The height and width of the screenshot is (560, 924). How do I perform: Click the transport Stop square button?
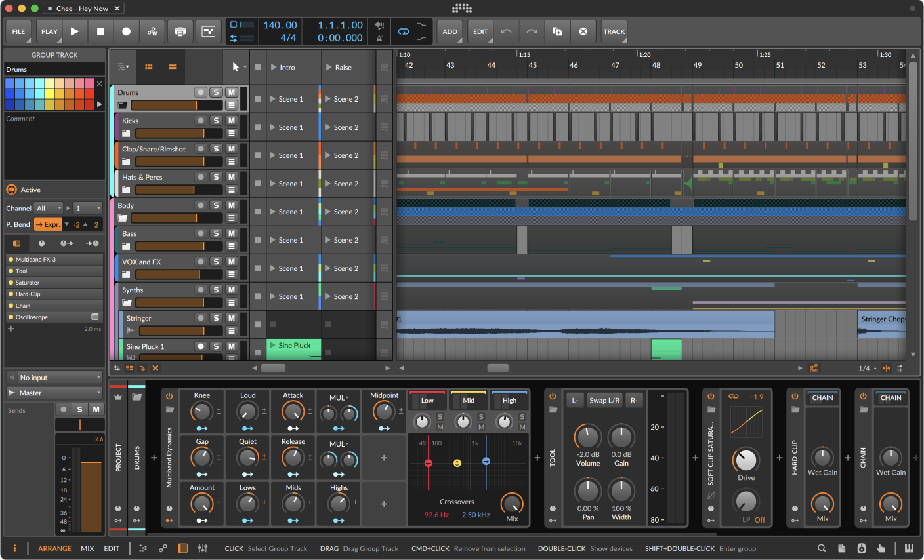pos(100,31)
